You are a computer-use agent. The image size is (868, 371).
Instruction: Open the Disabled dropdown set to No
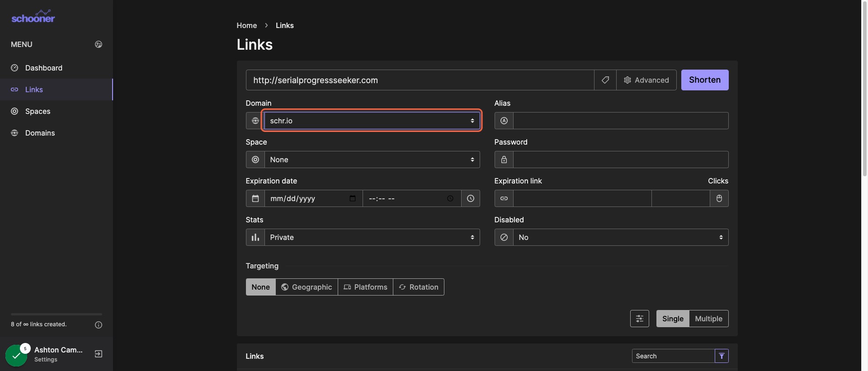pyautogui.click(x=621, y=237)
